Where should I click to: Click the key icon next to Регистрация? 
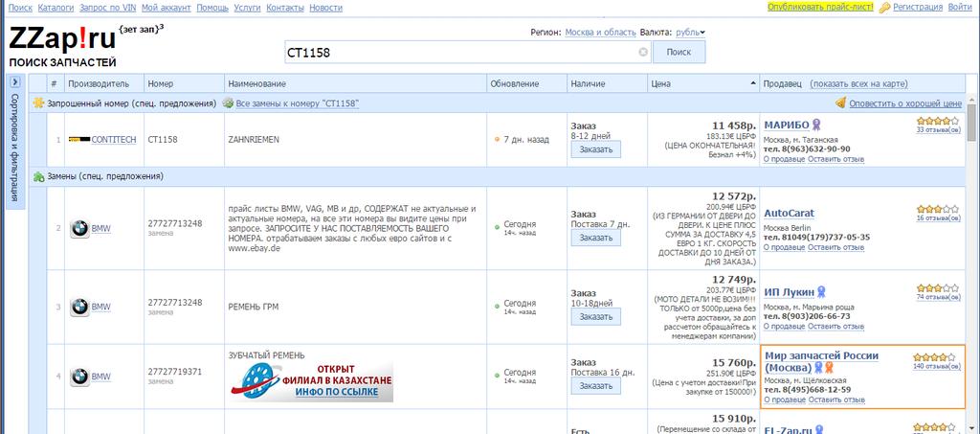coord(884,8)
